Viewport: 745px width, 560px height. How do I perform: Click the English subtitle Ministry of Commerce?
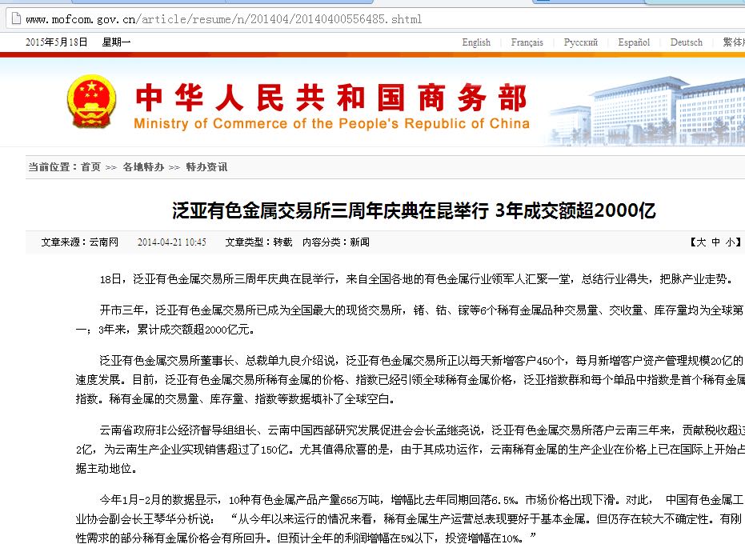pyautogui.click(x=331, y=123)
